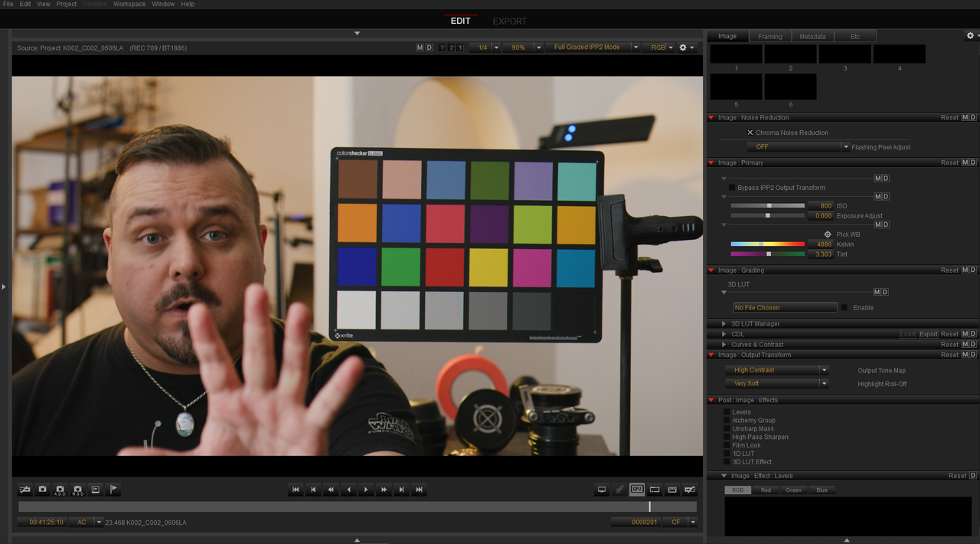This screenshot has width=980, height=544.
Task: Expand the Curves & Contrast section
Action: tap(724, 345)
